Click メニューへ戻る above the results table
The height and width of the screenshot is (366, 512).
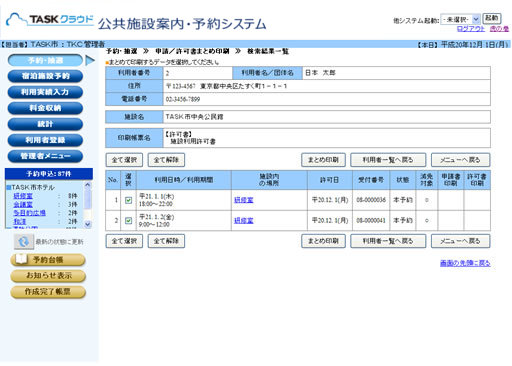pos(460,160)
